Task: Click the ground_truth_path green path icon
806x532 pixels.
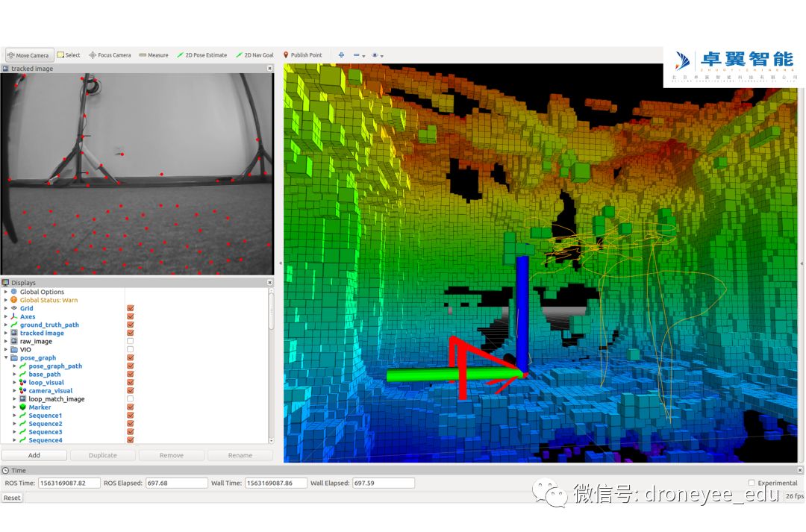Action: point(14,325)
